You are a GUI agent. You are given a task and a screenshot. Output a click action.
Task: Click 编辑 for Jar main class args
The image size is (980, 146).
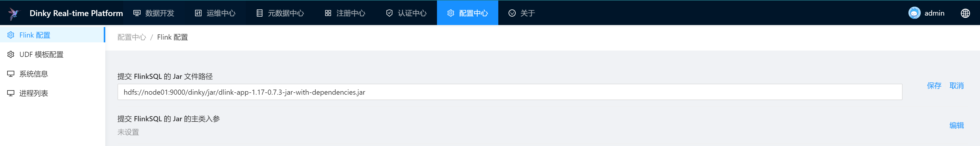956,125
